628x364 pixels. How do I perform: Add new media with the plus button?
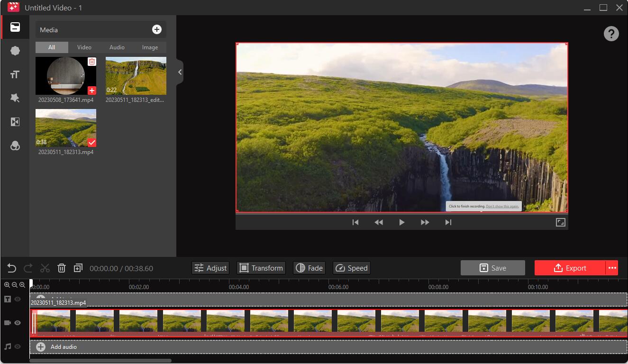pyautogui.click(x=157, y=29)
